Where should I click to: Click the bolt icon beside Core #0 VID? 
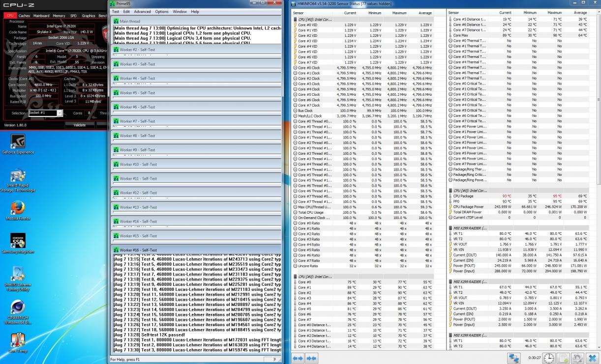pyautogui.click(x=295, y=25)
